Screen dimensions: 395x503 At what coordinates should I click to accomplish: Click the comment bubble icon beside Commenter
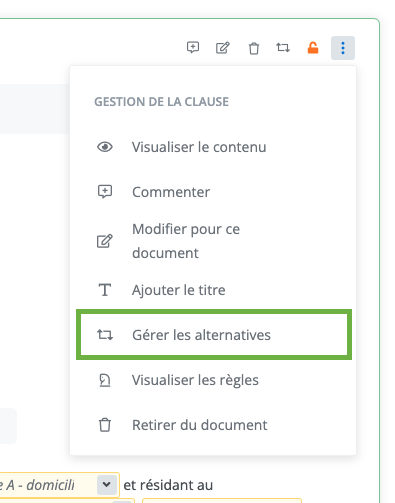pyautogui.click(x=105, y=192)
